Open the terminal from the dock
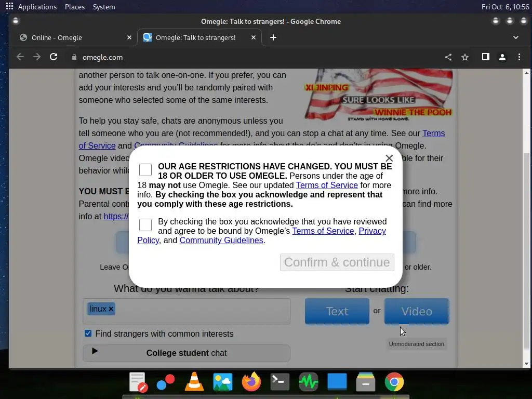 (x=280, y=382)
